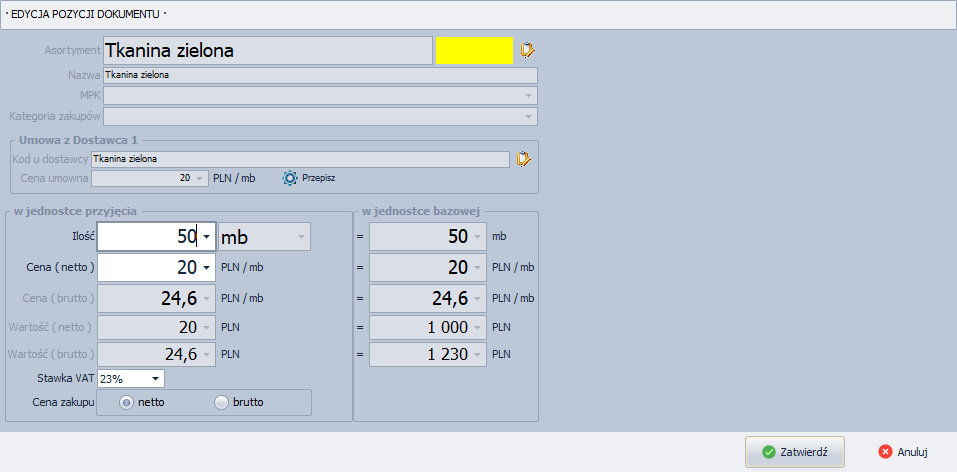This screenshot has height=472, width=957.
Task: Open the Cena (netto) dropdown arrow
Action: click(x=206, y=268)
